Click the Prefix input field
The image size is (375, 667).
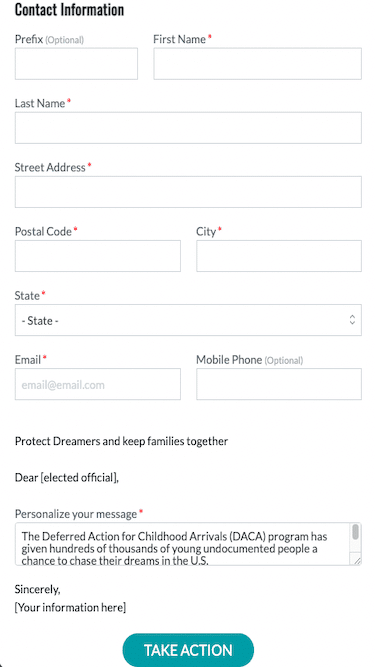click(x=76, y=64)
